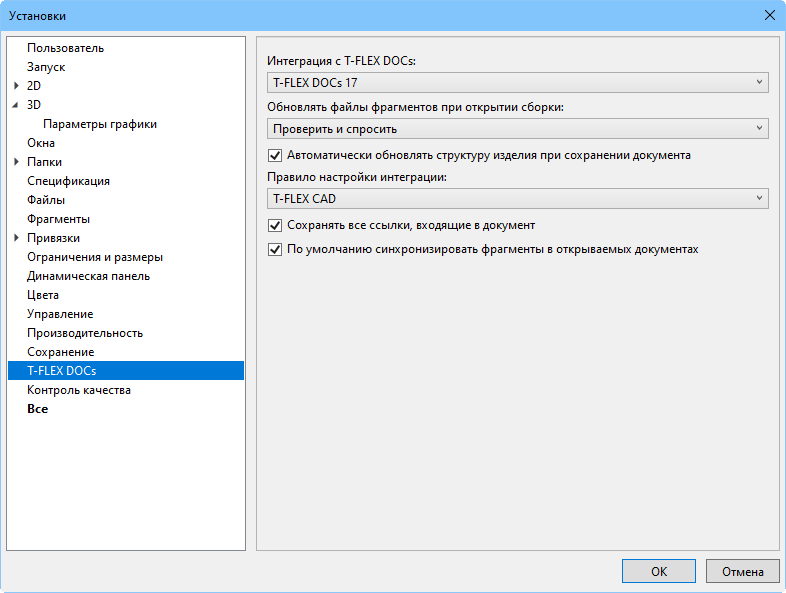
Task: Open Сохранение settings
Action: [61, 352]
